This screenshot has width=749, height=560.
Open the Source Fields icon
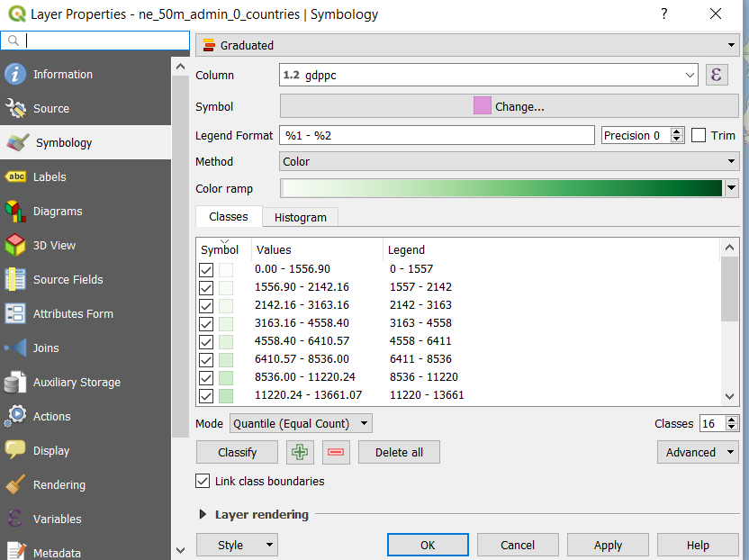(x=15, y=279)
